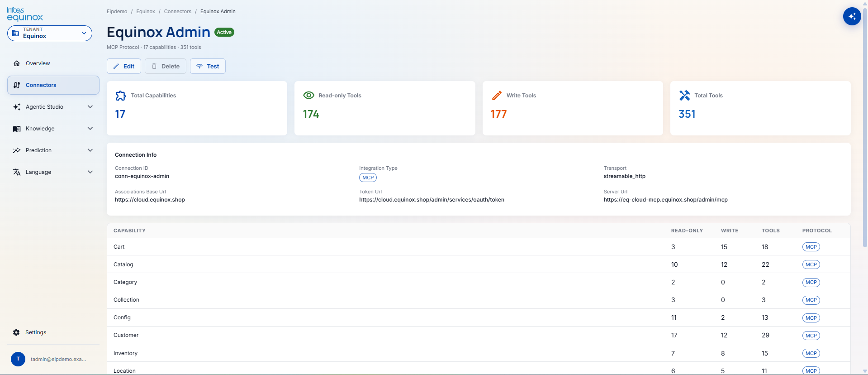
Task: Click the Inventory capability row
Action: [x=479, y=353]
